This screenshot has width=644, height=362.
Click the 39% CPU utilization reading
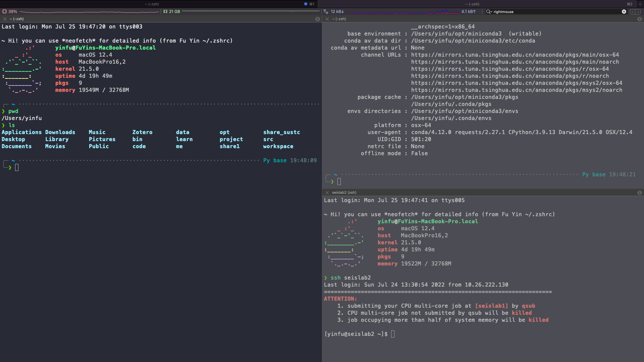(13, 11)
